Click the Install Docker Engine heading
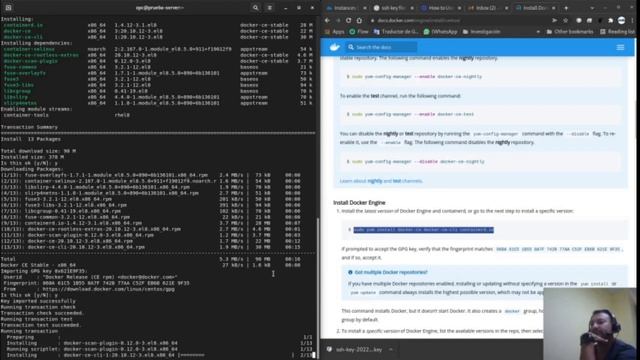This screenshot has height=360, width=640. point(359,202)
